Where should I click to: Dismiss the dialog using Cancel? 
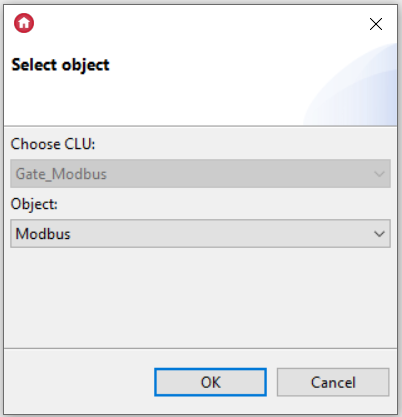point(333,382)
